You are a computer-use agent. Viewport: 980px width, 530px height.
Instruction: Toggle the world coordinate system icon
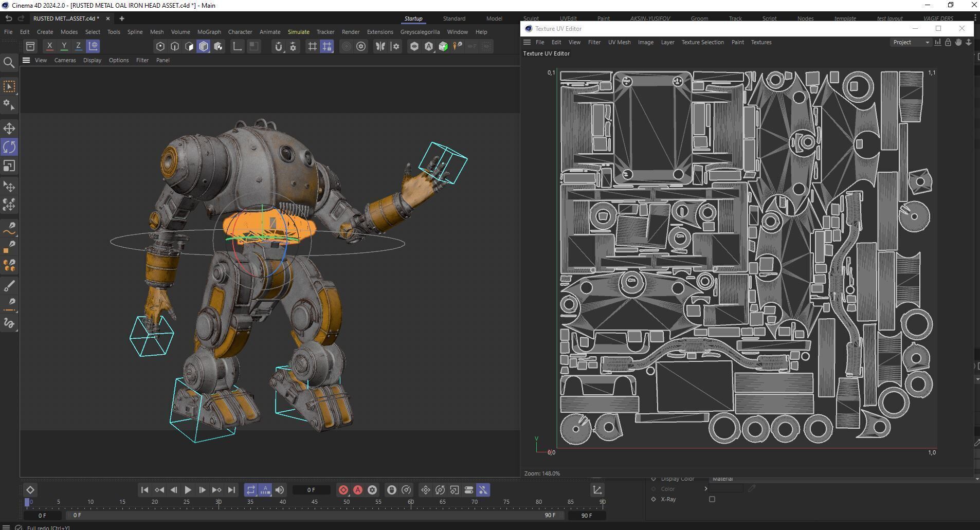click(x=93, y=46)
